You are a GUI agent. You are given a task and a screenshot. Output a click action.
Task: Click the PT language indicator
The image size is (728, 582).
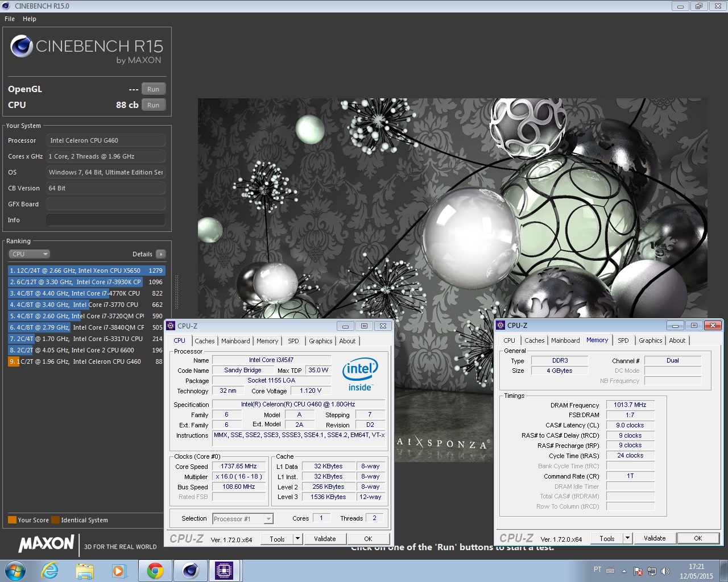[x=597, y=569]
